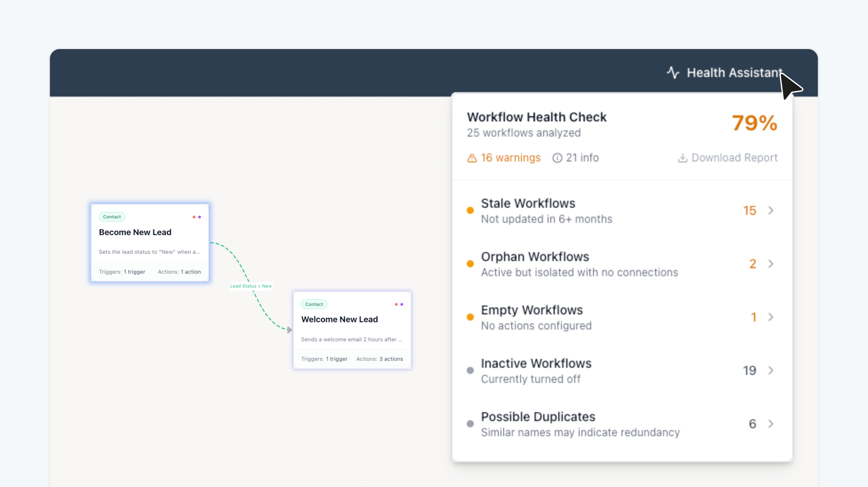Open the Stale Workflows row
Image resolution: width=868 pixels, height=487 pixels.
click(622, 210)
